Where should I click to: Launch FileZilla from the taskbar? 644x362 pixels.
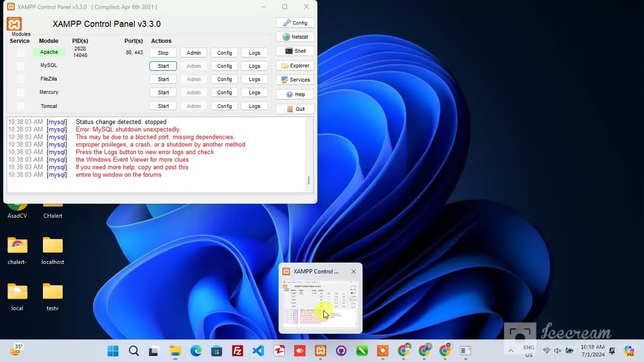click(x=237, y=350)
